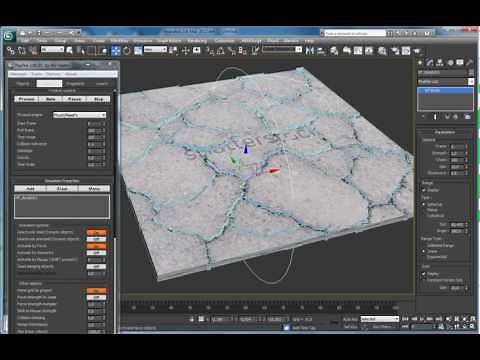
Task: Click the search field in title bar
Action: (x=355, y=33)
